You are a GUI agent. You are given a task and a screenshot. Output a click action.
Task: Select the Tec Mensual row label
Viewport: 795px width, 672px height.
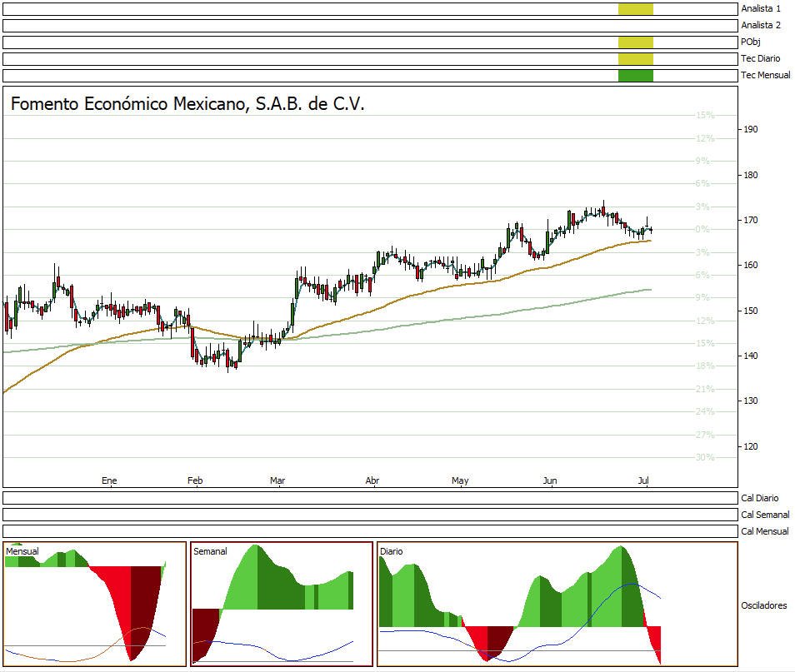click(x=766, y=76)
